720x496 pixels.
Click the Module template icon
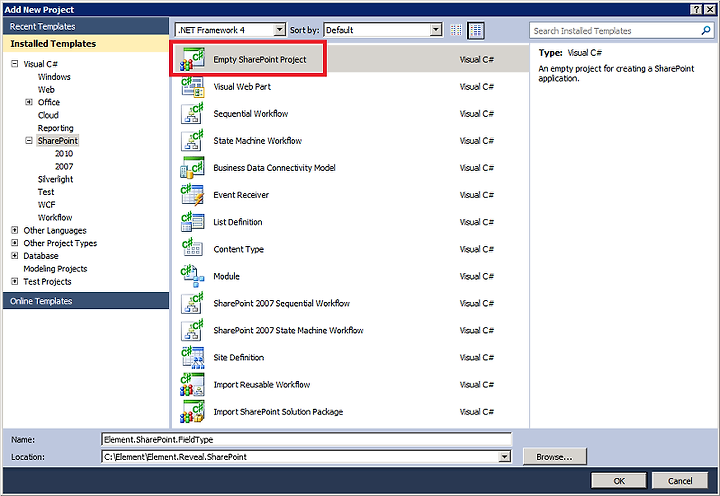click(192, 276)
